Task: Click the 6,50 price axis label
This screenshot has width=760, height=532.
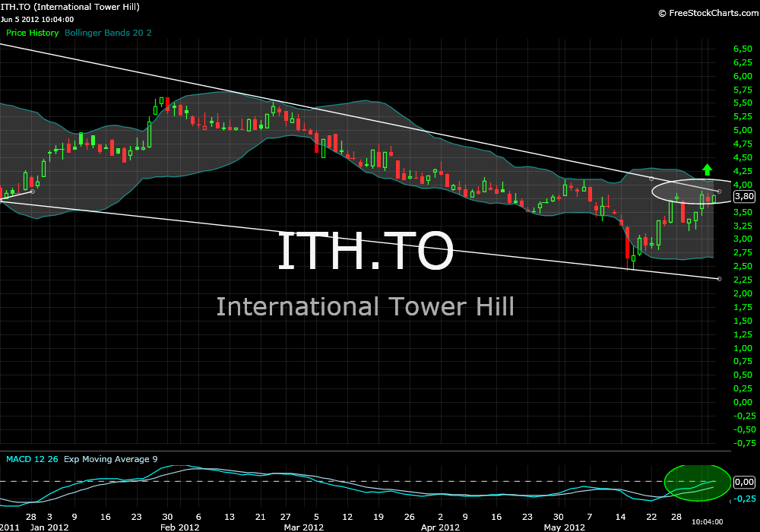Action: pyautogui.click(x=743, y=49)
